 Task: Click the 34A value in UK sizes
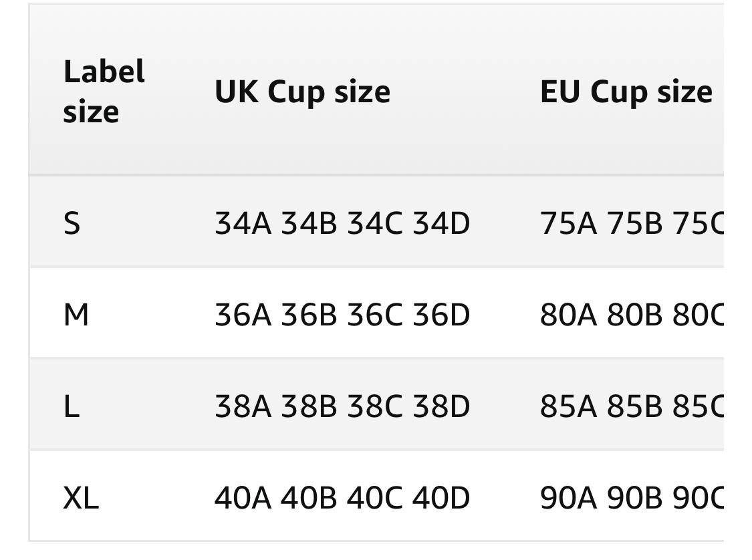point(243,223)
